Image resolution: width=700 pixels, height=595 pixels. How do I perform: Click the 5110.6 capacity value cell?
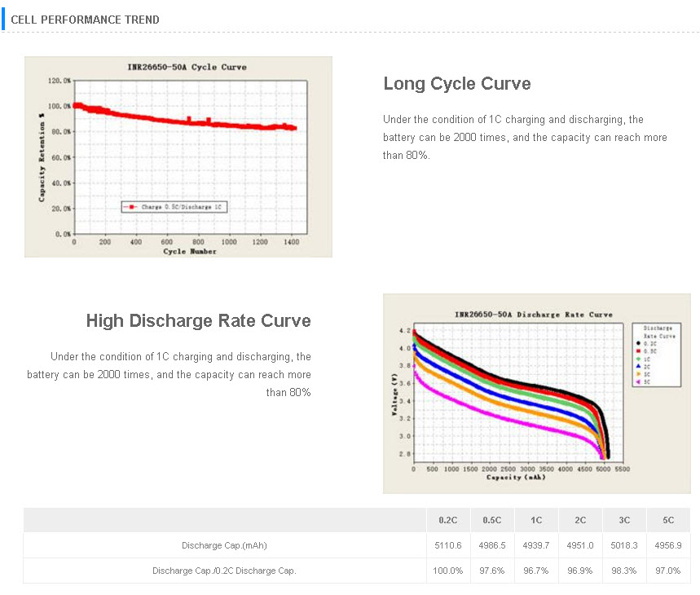(447, 545)
